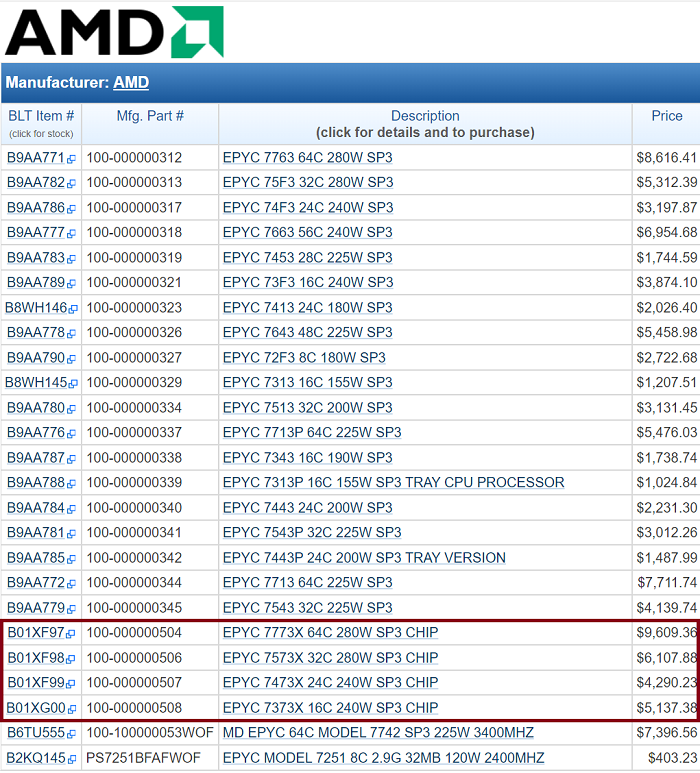Click the popup icon beside B9AA787

pos(71,458)
